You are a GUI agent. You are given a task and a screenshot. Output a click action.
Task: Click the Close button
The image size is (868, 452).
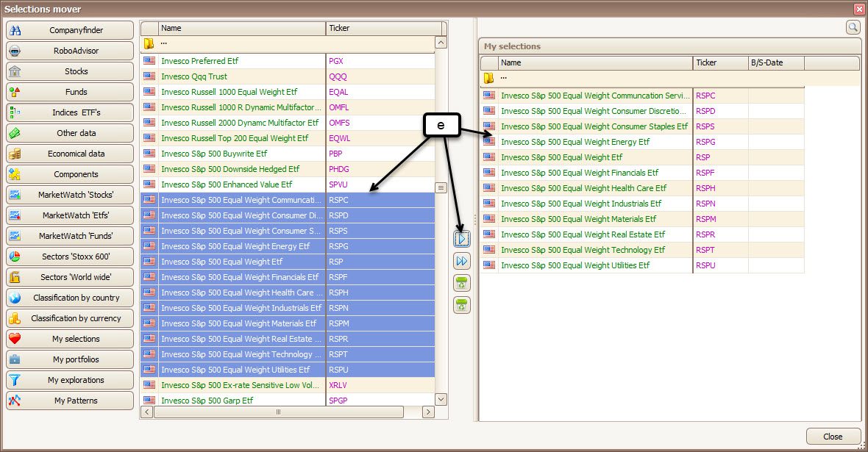click(833, 436)
